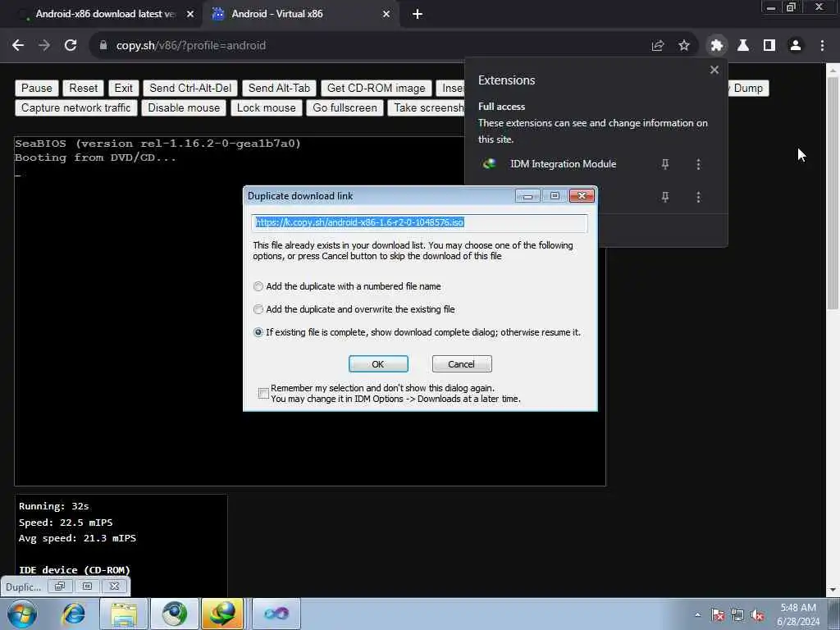Open Chrome three-dot menu
The image size is (840, 630).
[x=822, y=46]
